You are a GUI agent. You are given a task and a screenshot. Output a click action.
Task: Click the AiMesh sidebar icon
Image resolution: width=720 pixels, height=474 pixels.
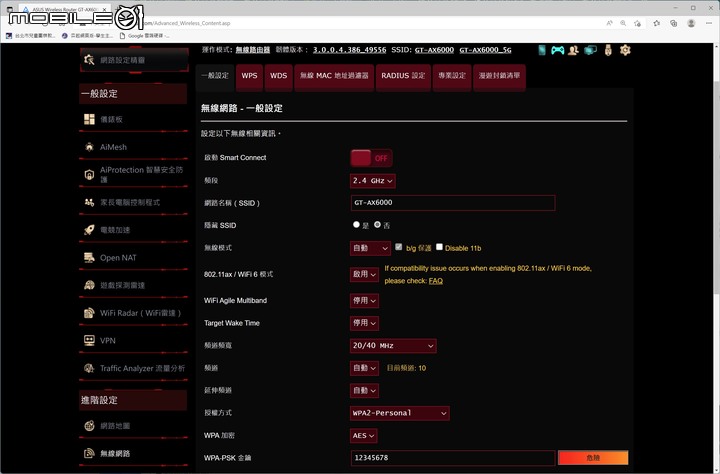(89, 147)
